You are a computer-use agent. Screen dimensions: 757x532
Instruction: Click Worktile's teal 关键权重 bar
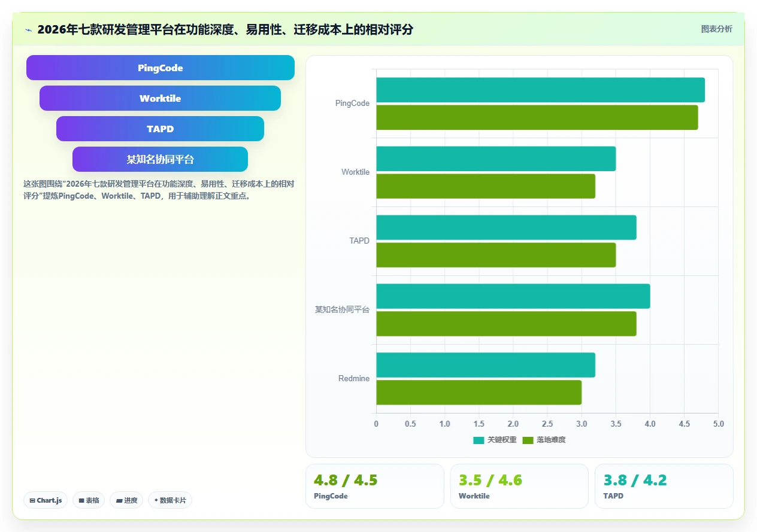coord(496,159)
